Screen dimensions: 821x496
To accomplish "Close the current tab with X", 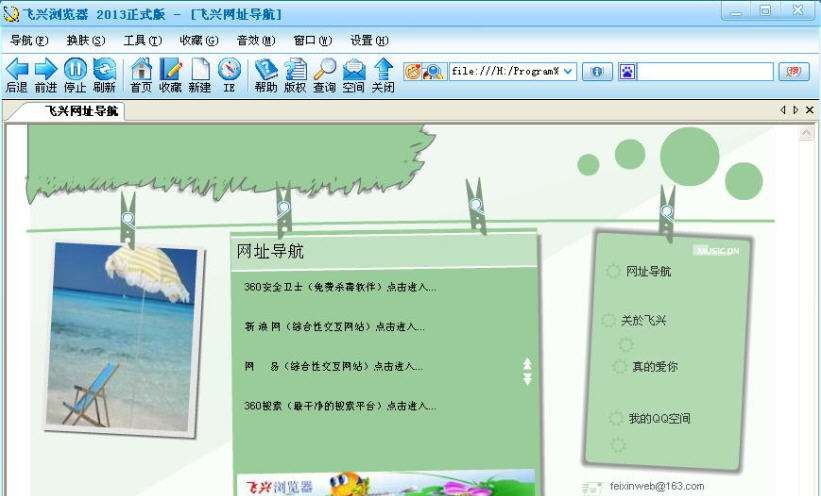I will [809, 110].
